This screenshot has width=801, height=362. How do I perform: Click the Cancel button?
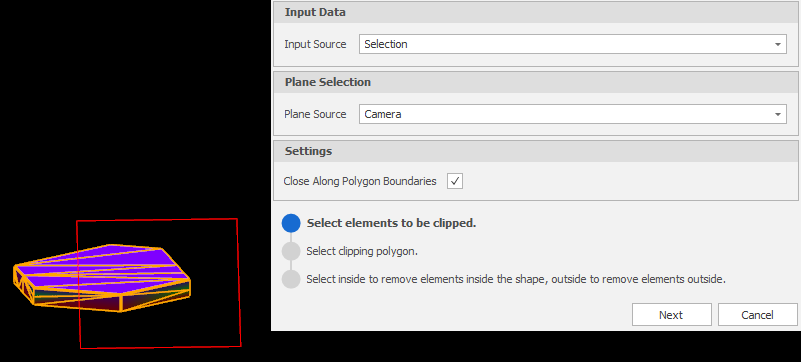click(758, 315)
